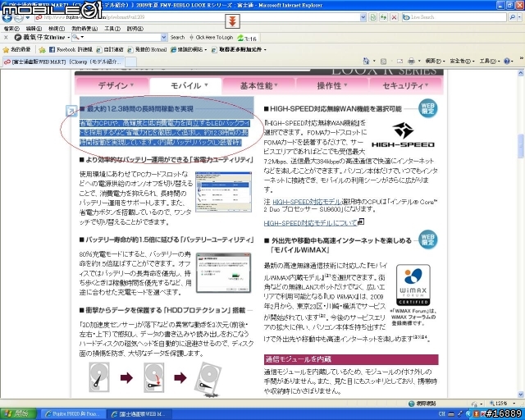Screen dimensions: 525x420
Task: Click the toolbar Search button
Action: pos(177,38)
